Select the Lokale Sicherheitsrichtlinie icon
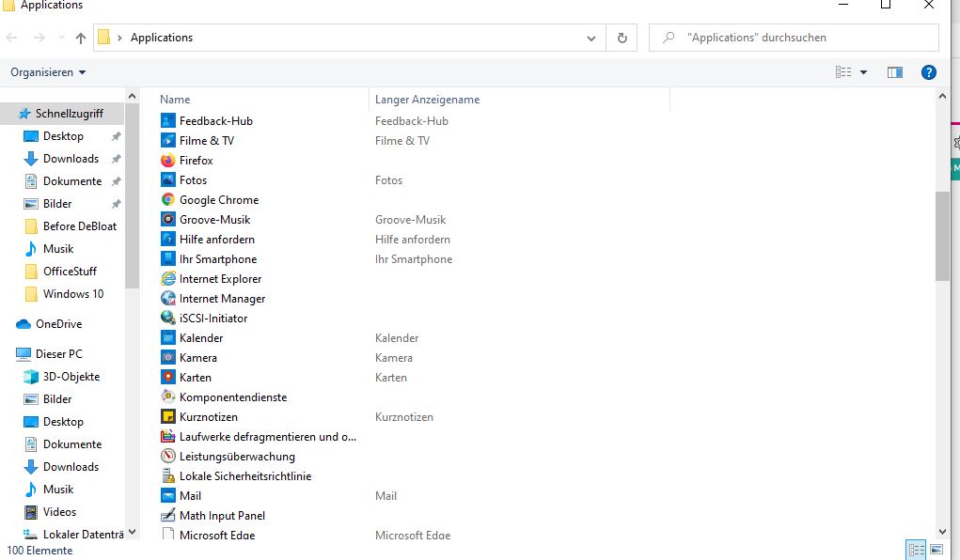Screen dimensions: 960x560 click(167, 475)
